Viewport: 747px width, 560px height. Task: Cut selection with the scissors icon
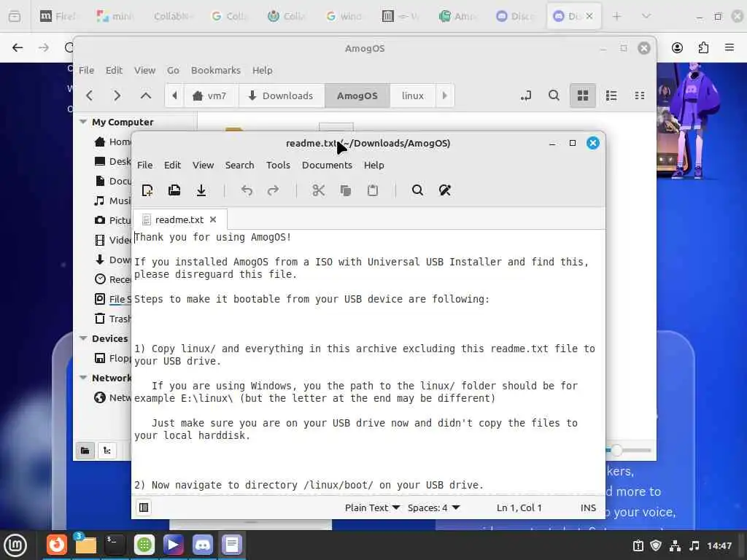(x=318, y=190)
